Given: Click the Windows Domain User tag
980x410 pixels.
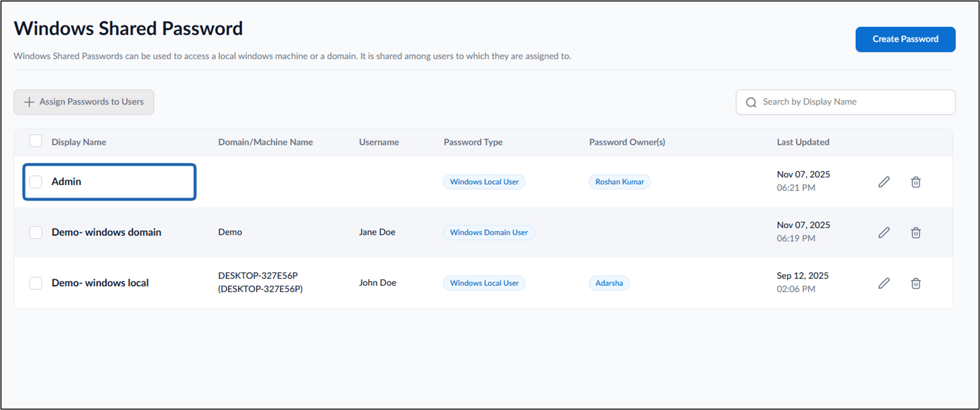Looking at the screenshot, I should pyautogui.click(x=489, y=233).
